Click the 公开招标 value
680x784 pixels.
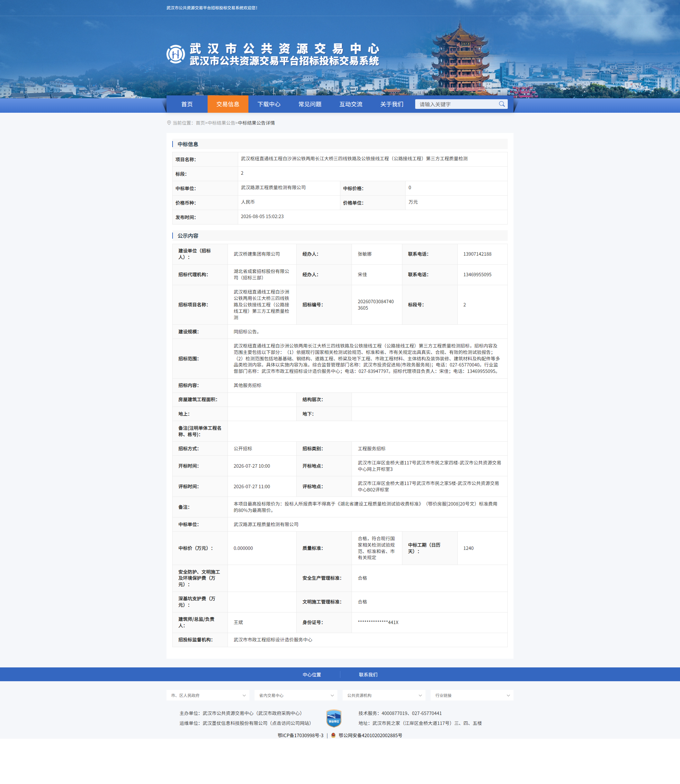243,448
